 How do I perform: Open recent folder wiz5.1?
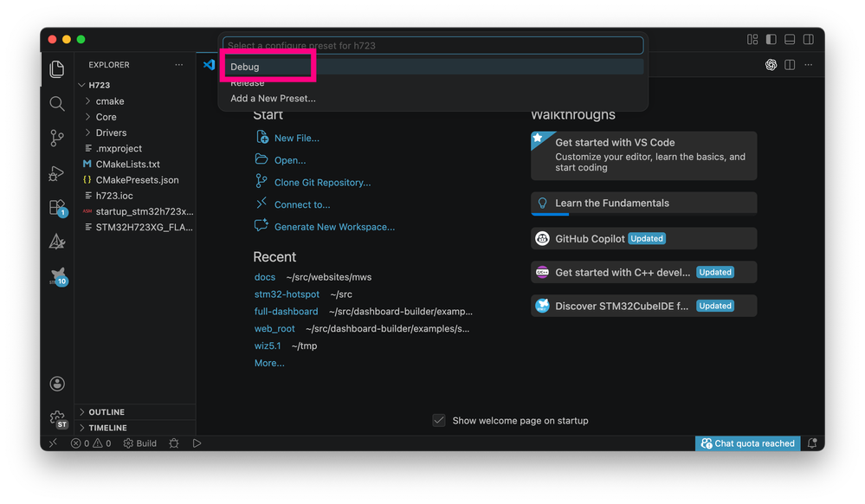pyautogui.click(x=268, y=346)
